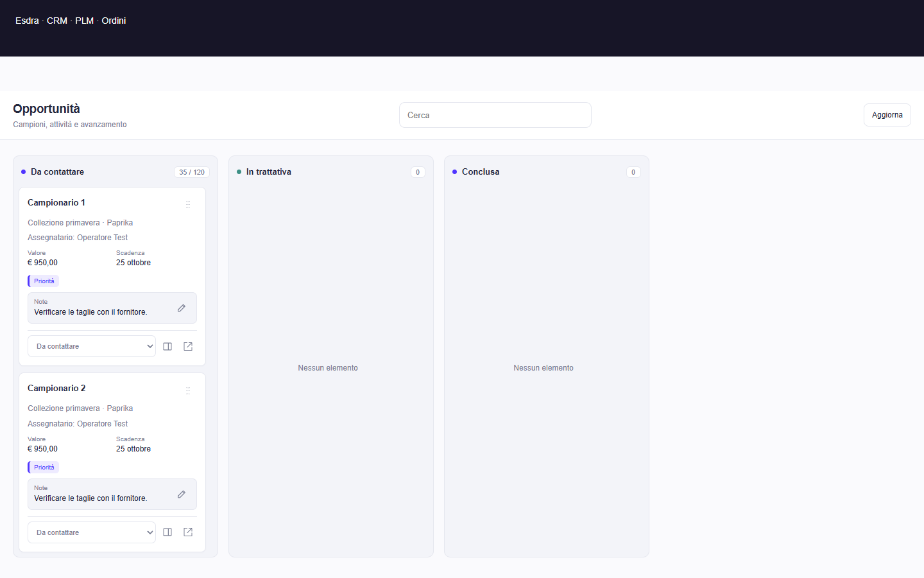Edit the note on Campionario 1 with pencil icon
Viewport: 924px width, 578px height.
(182, 308)
